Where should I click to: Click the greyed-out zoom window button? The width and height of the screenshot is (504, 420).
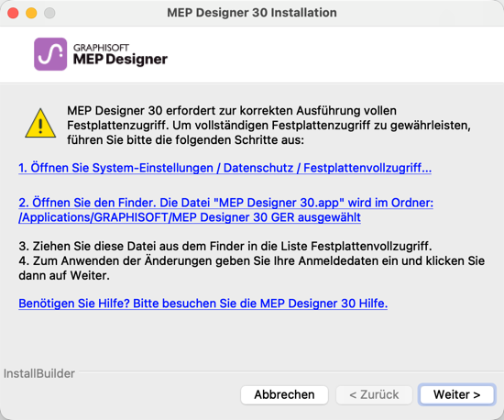coord(49,13)
